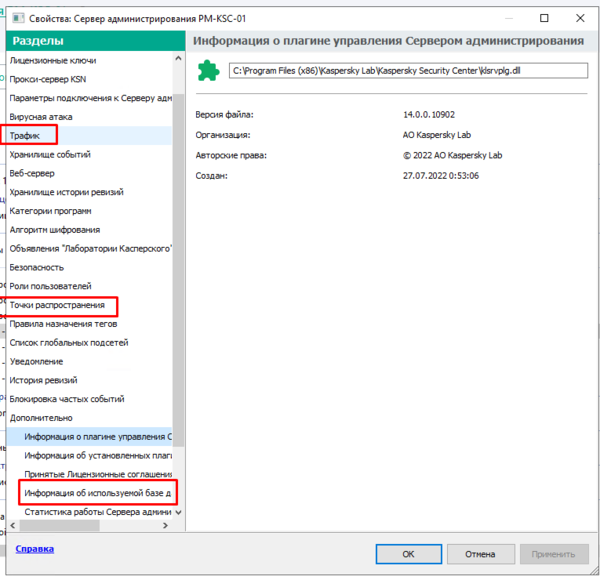600x580 pixels.
Task: Click the green puzzle plugin icon
Action: click(x=208, y=71)
